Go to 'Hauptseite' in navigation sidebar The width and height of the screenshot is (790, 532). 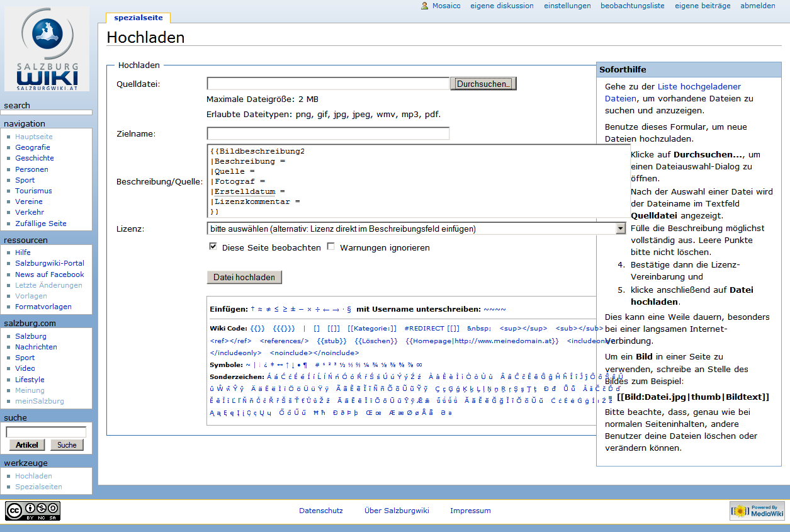click(34, 137)
